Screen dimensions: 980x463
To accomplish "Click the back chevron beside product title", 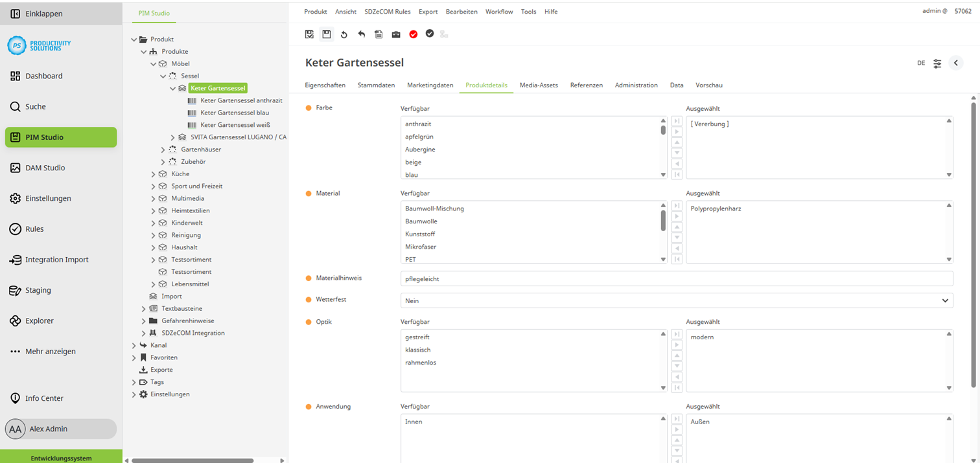I will [956, 63].
